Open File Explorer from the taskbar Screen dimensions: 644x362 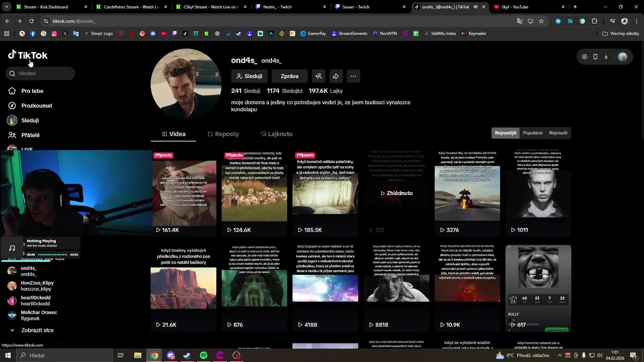coord(137,355)
